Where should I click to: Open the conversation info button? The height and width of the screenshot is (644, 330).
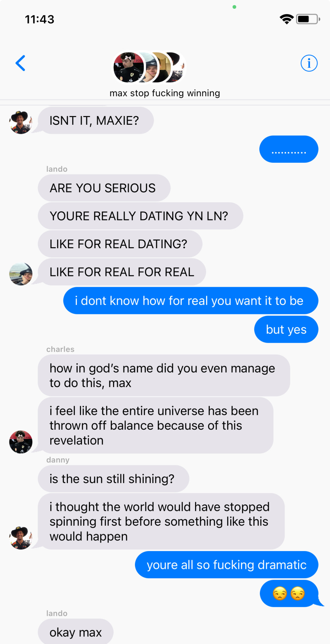pyautogui.click(x=309, y=63)
